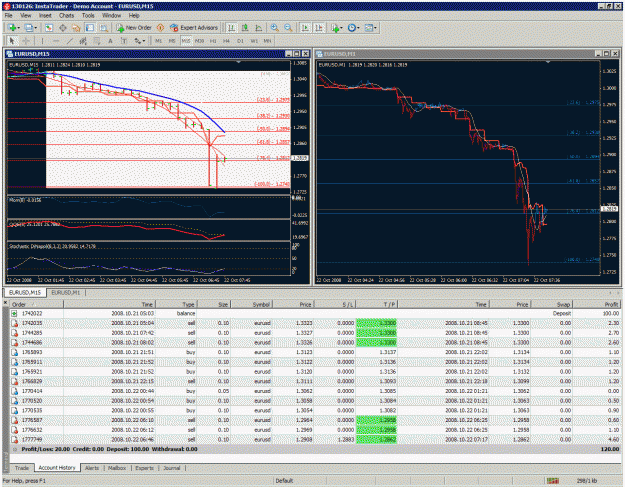Image resolution: width=625 pixels, height=487 pixels.
Task: Click the connection status bars icon
Action: (x=552, y=481)
